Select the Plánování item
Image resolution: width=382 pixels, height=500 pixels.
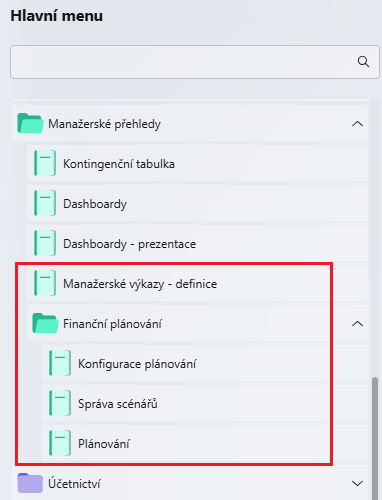tap(205, 443)
